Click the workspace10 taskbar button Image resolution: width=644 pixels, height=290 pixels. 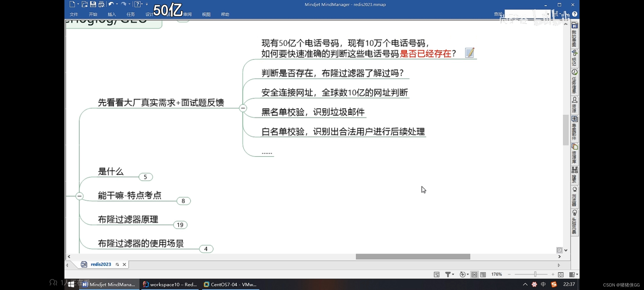coord(170,284)
